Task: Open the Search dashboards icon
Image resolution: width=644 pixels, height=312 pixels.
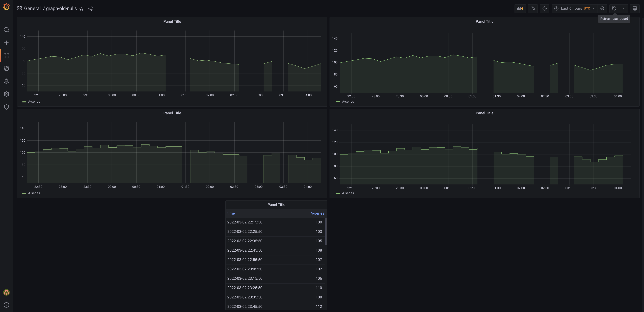Action: (6, 30)
